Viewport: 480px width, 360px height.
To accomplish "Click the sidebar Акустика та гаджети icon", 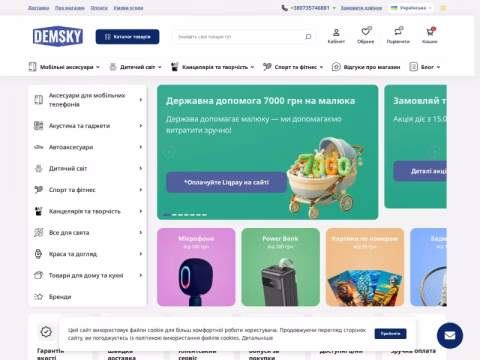I will pyautogui.click(x=39, y=126).
